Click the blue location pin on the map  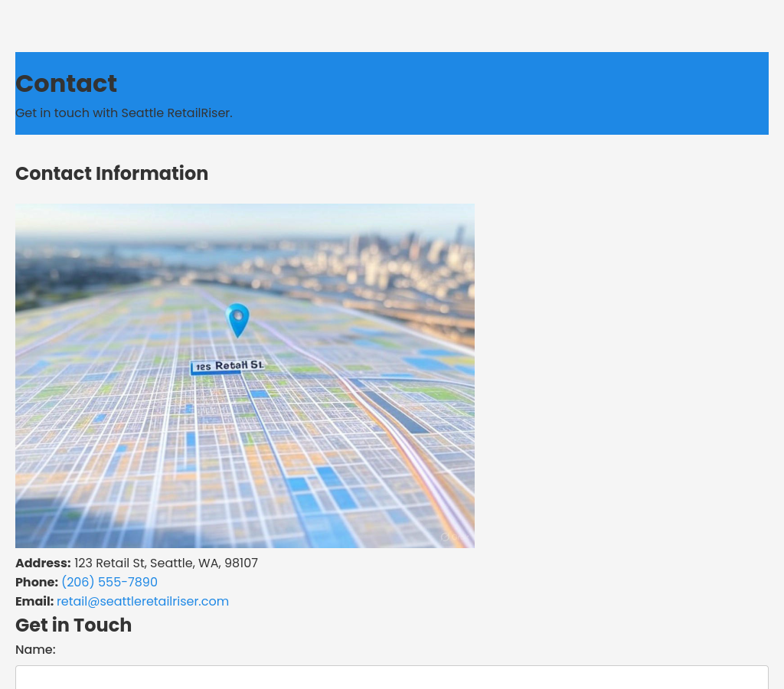[x=237, y=318]
